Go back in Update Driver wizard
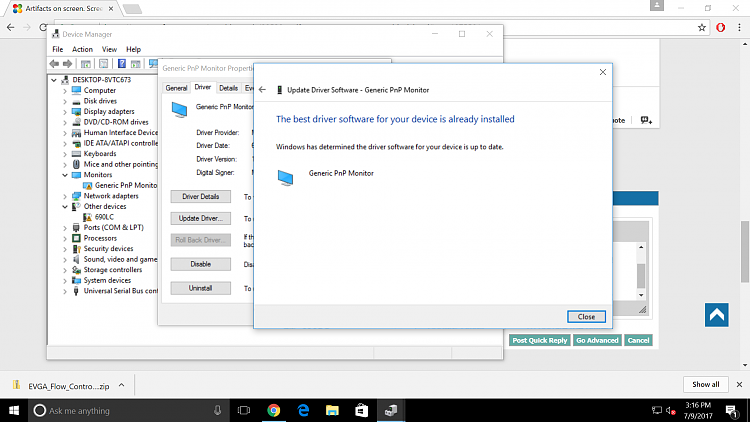Image resolution: width=750 pixels, height=422 pixels. [x=262, y=89]
